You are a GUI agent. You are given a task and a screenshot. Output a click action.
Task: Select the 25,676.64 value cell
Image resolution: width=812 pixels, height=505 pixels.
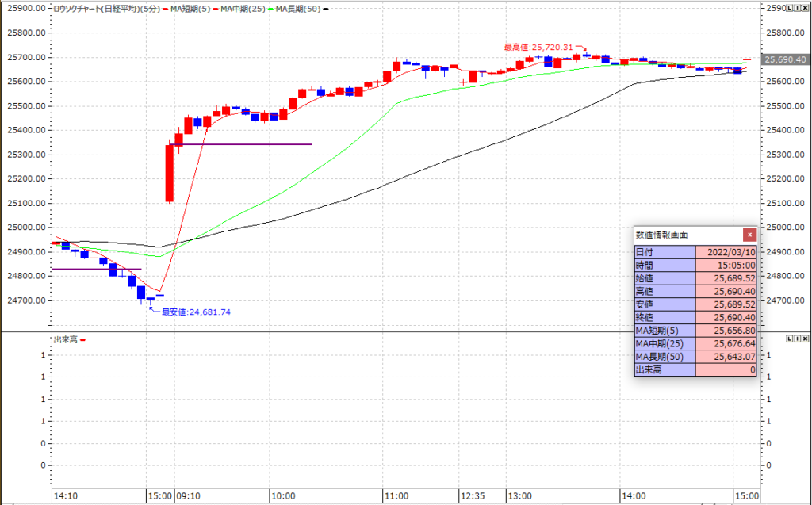click(726, 343)
